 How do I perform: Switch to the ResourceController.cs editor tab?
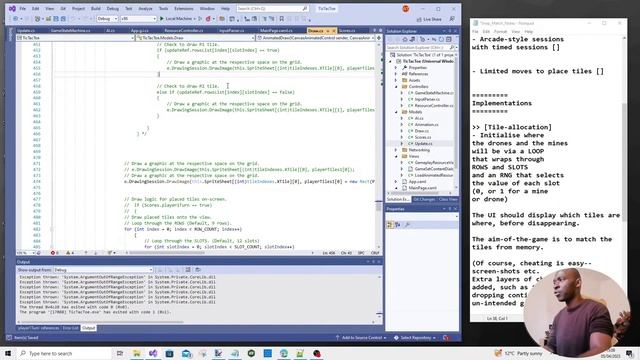click(184, 31)
